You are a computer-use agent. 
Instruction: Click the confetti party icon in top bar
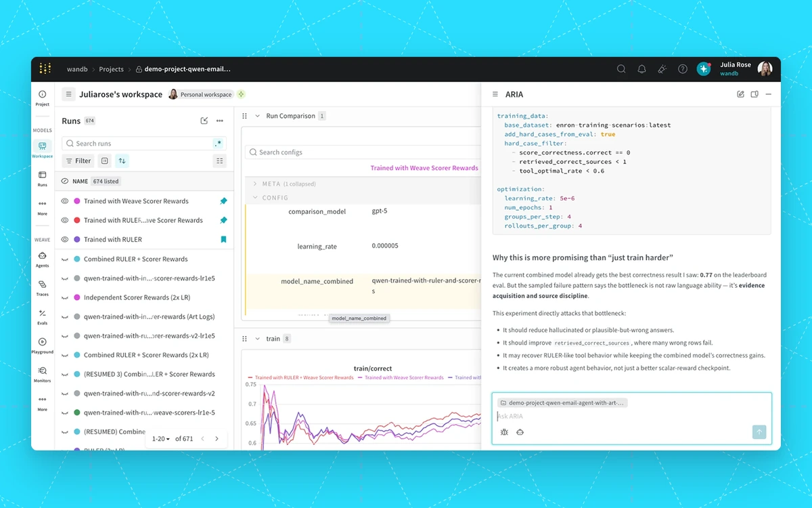pyautogui.click(x=662, y=69)
